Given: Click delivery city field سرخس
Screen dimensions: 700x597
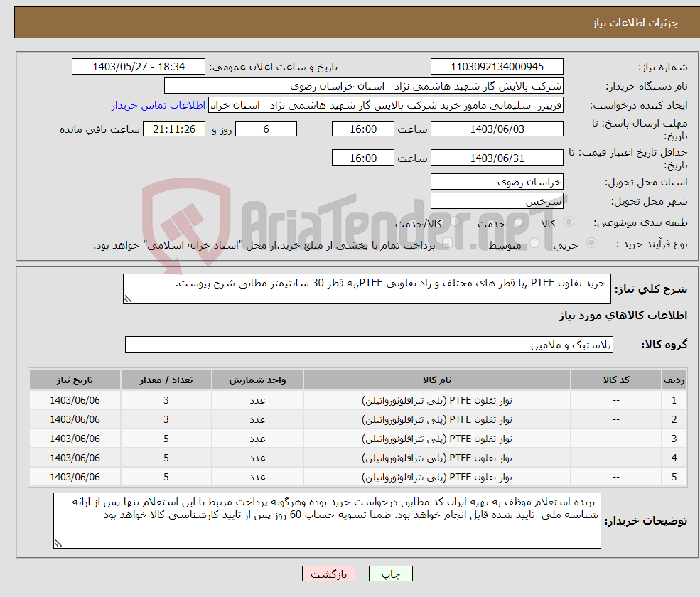Looking at the screenshot, I should 497,201.
